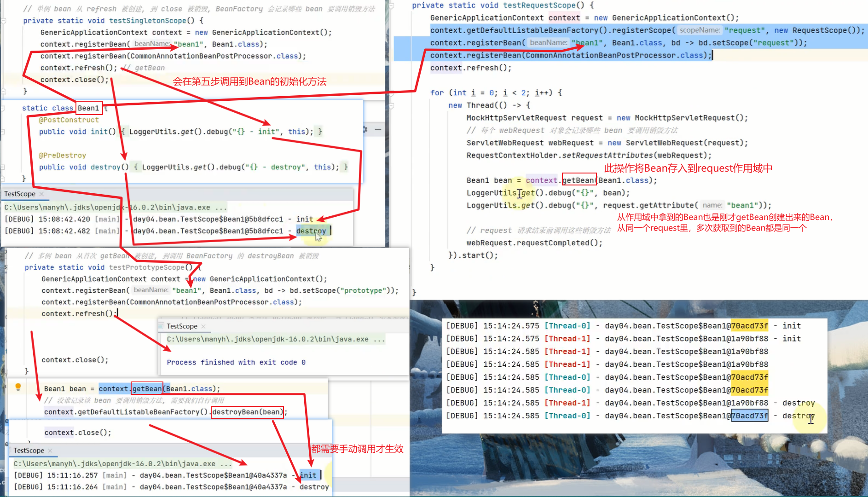Viewport: 868px width, 497px height.
Task: Click the 15:11:16.257 log timestamp
Action: tap(72, 475)
